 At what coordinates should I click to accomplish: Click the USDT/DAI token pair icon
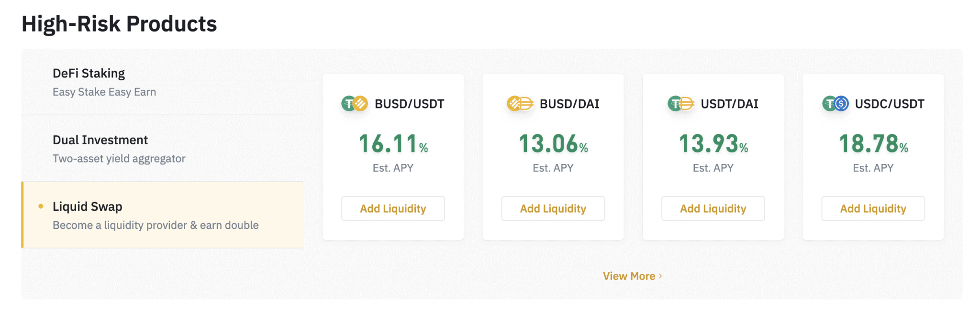point(680,104)
